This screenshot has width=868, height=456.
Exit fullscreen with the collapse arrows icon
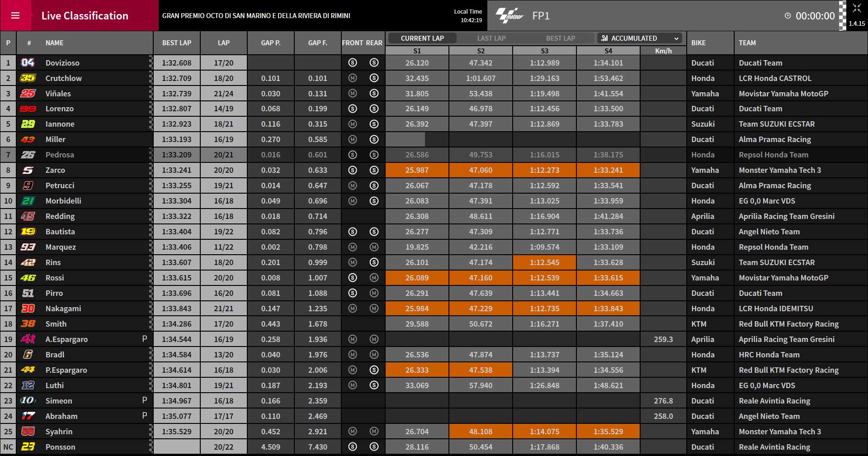[x=856, y=8]
